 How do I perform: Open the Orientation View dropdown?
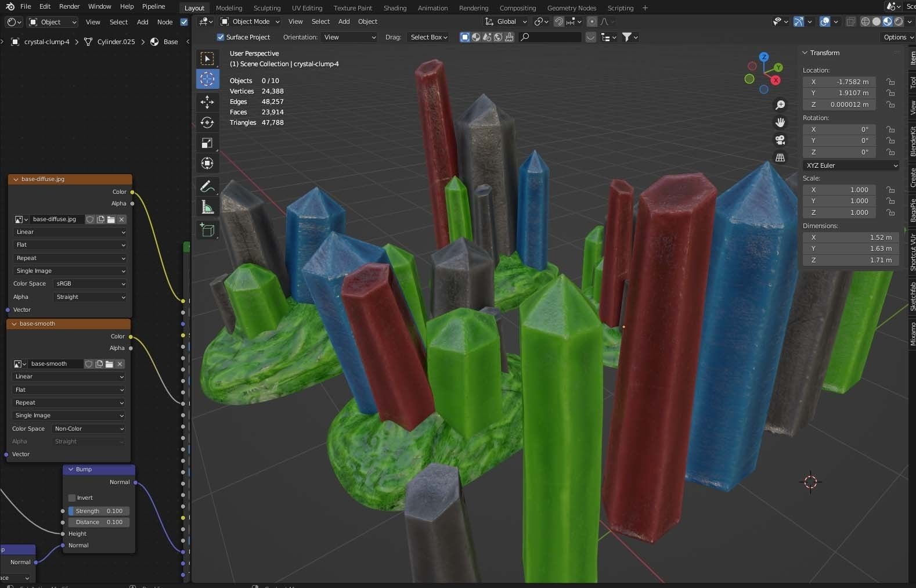pyautogui.click(x=350, y=37)
